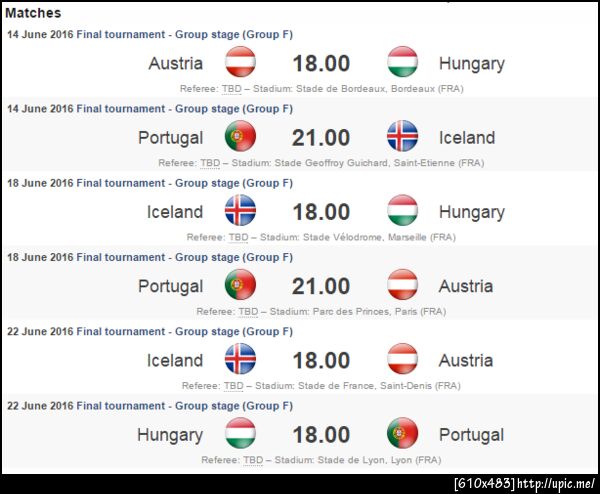Screen dimensions: 600x494
Task: Click the Matches heading
Action: (33, 13)
